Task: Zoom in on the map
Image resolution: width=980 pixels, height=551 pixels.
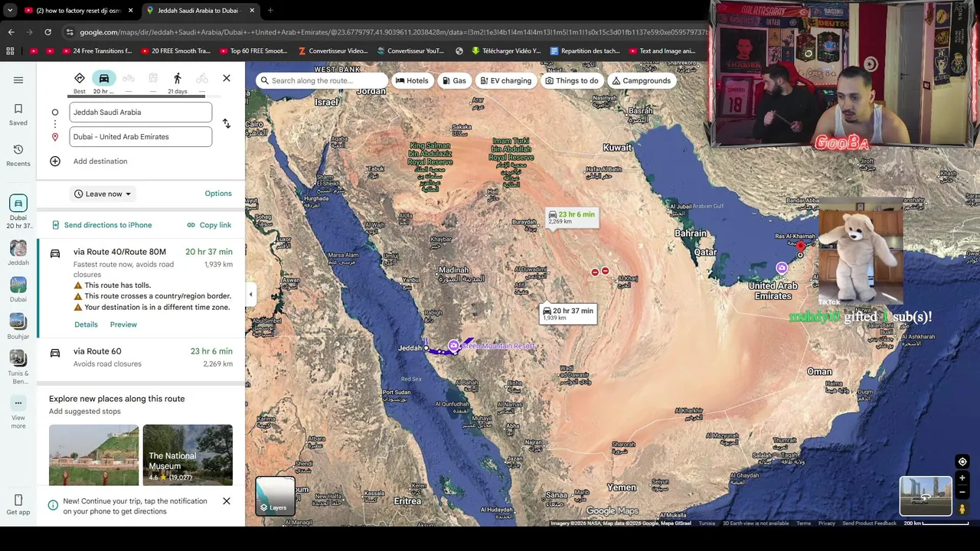Action: [x=962, y=478]
